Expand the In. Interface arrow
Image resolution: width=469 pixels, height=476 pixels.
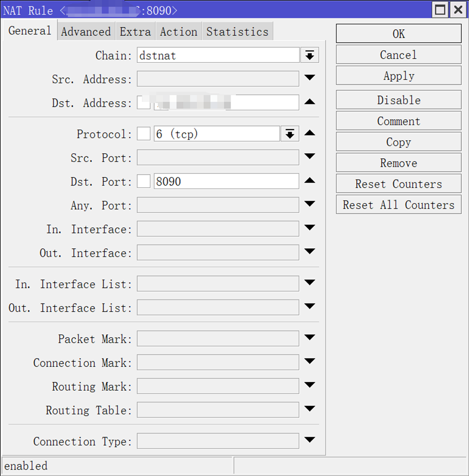pyautogui.click(x=310, y=228)
